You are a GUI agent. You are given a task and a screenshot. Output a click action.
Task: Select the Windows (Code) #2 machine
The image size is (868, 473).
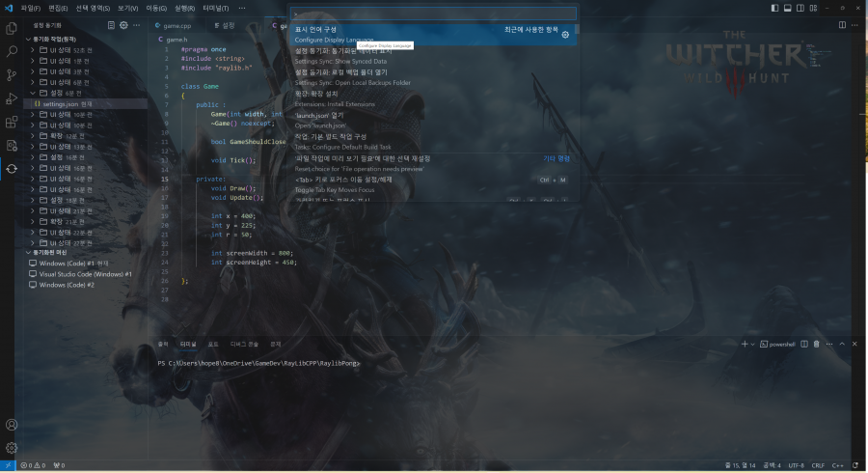67,285
